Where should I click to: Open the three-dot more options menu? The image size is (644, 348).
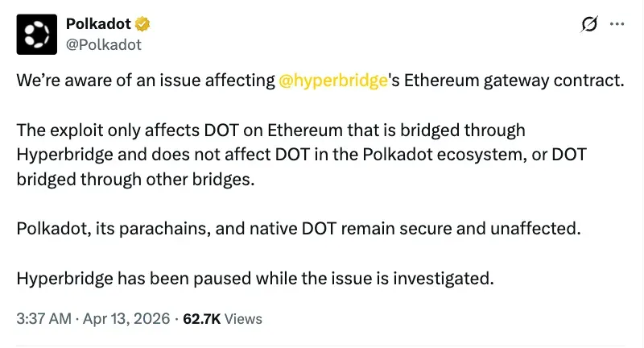tap(617, 25)
